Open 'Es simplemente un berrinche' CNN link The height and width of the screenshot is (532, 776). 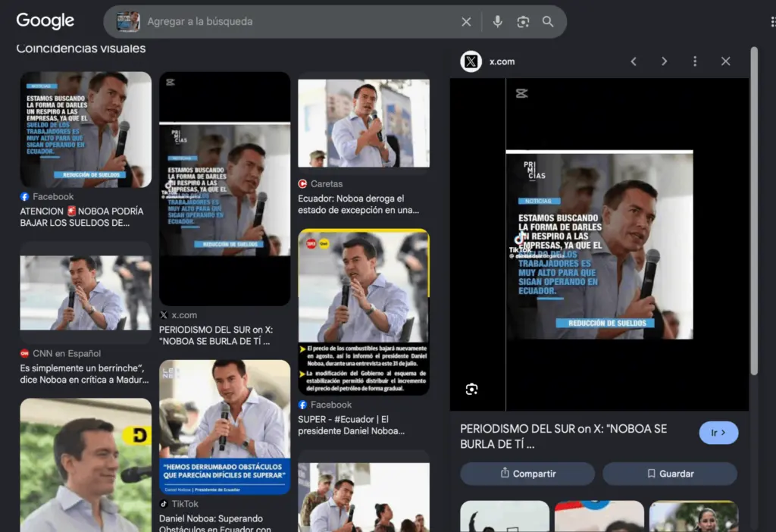84,374
